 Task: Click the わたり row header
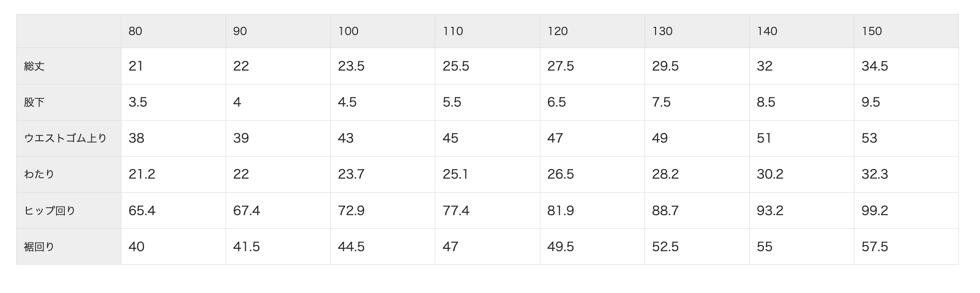(39, 174)
